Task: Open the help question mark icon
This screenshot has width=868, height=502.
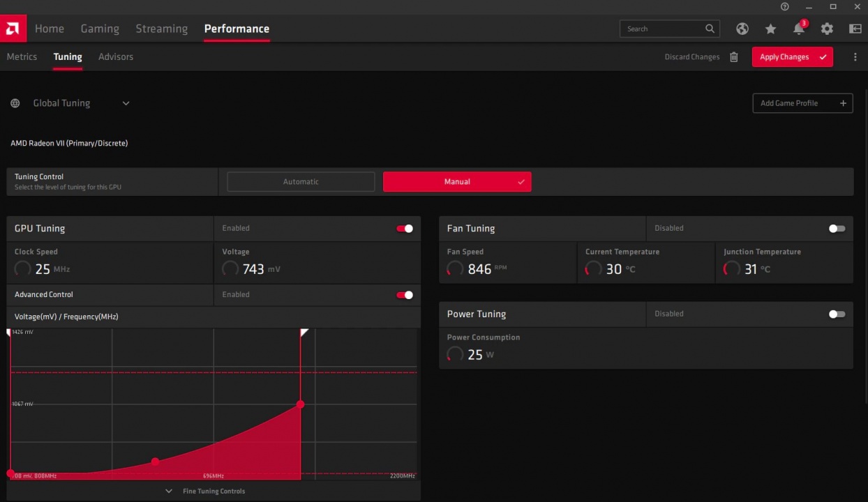Action: tap(785, 6)
